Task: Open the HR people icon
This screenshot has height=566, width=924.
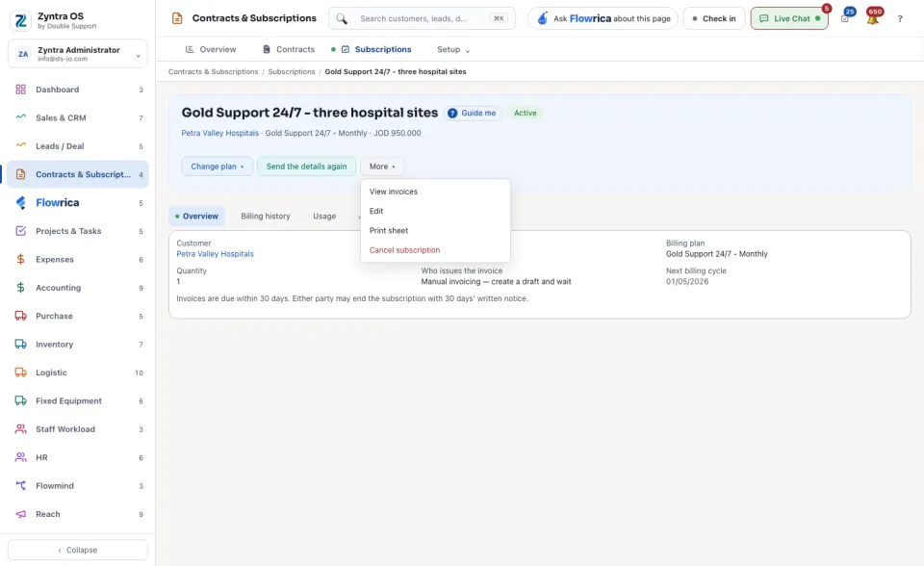Action: pyautogui.click(x=20, y=457)
